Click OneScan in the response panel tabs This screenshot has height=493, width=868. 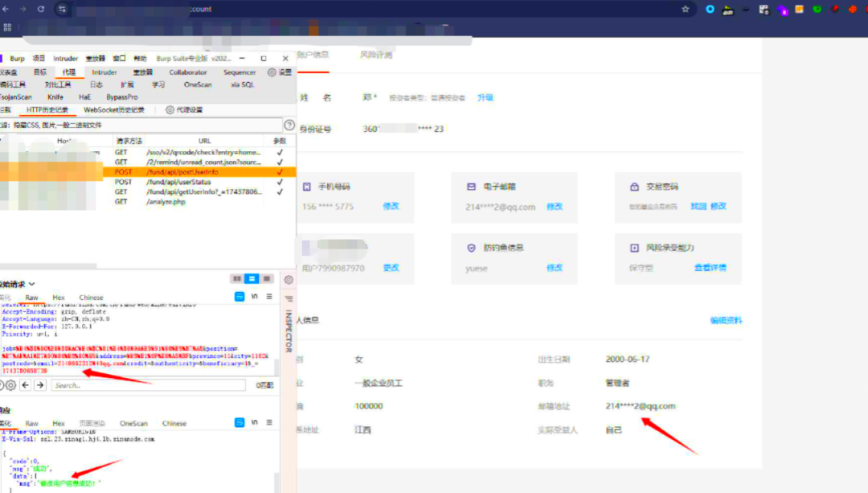click(x=133, y=423)
